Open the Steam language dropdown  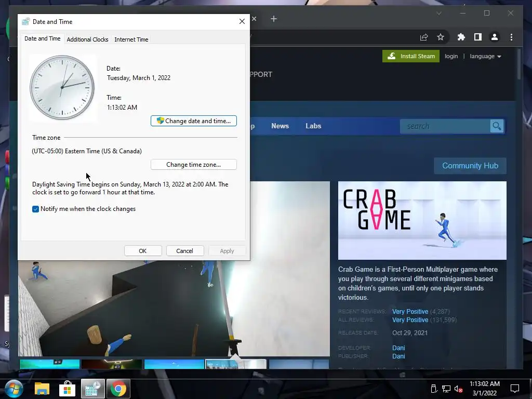(x=486, y=56)
